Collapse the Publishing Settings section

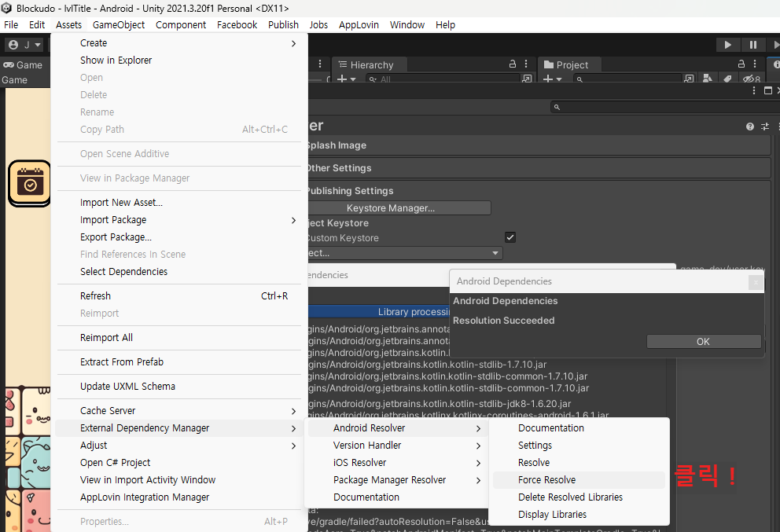539,191
